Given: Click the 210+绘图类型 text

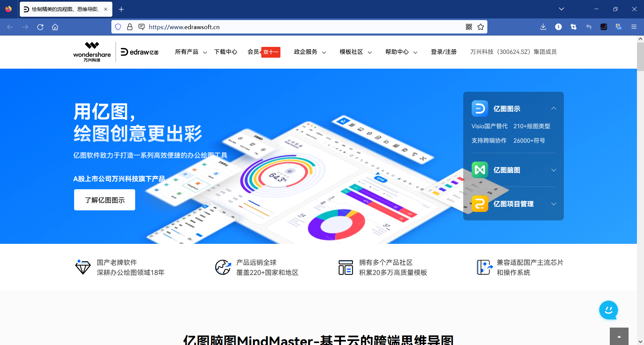Looking at the screenshot, I should click(532, 126).
